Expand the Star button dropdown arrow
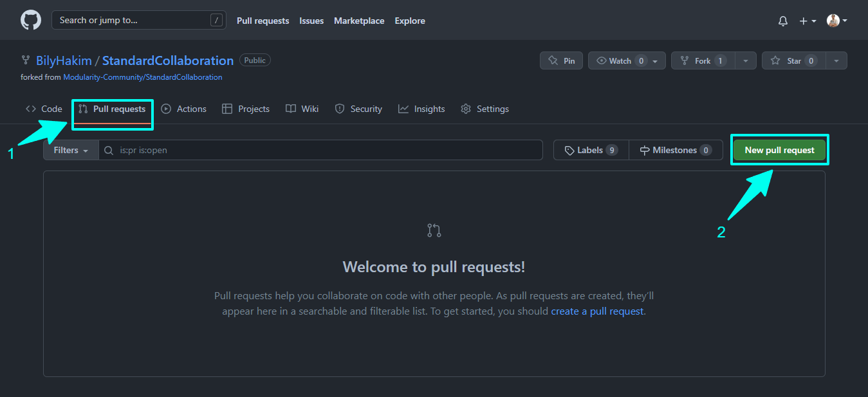868x397 pixels. [x=836, y=60]
